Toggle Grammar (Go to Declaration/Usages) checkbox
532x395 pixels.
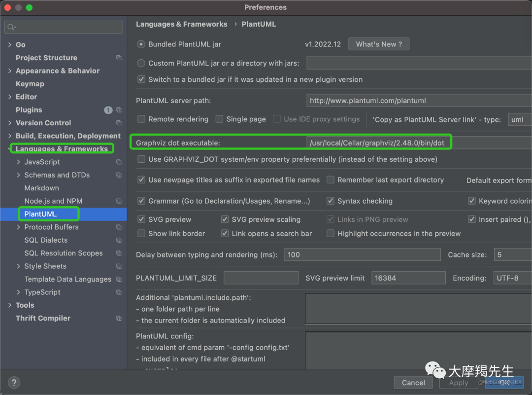click(141, 201)
